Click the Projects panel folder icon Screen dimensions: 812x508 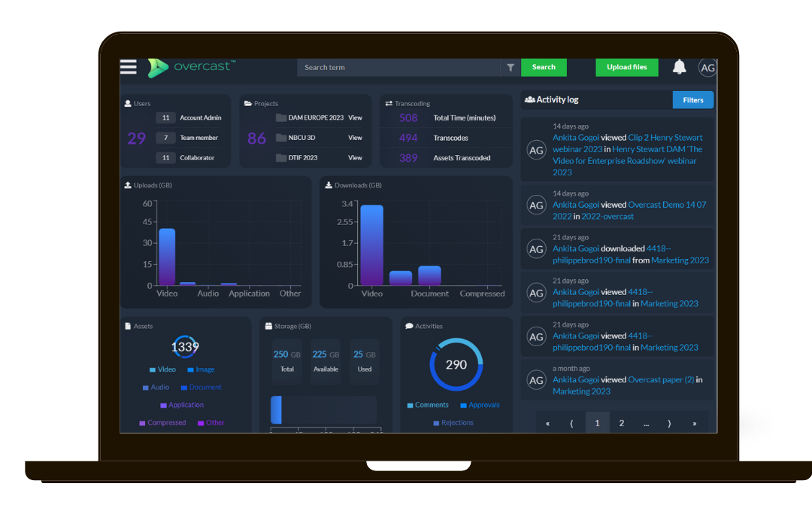point(248,104)
